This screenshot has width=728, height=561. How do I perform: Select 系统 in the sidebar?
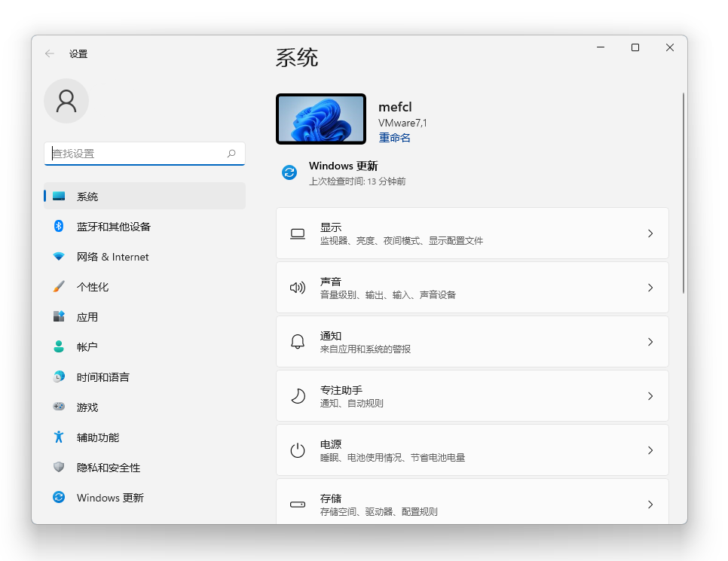point(145,197)
